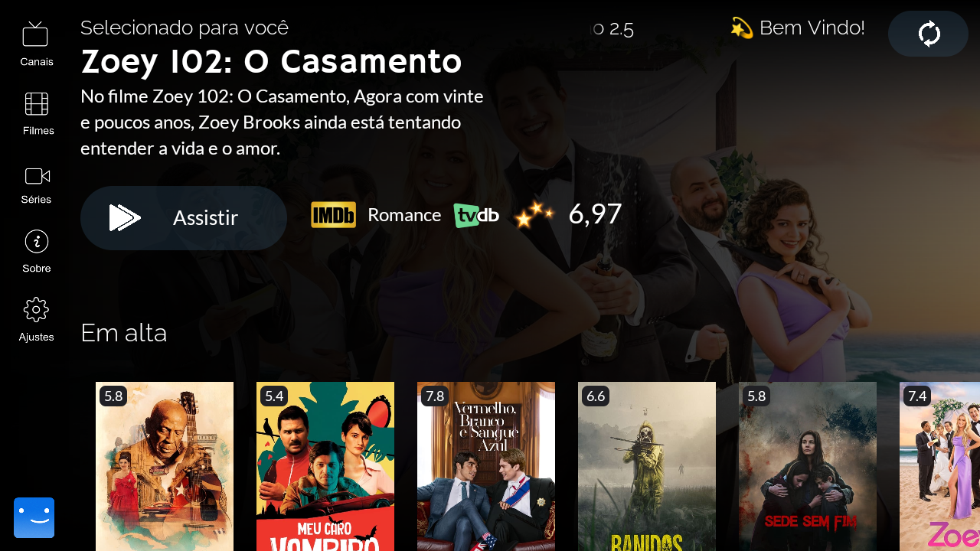This screenshot has width=980, height=551.
Task: Open the Ajustes gear icon
Action: [x=36, y=310]
